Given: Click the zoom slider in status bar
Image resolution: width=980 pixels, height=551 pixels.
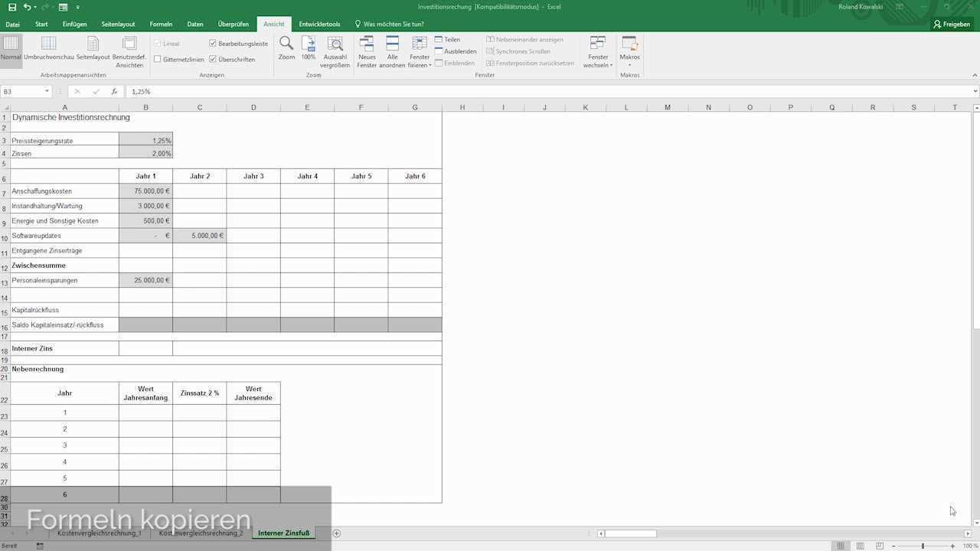Looking at the screenshot, I should pyautogui.click(x=922, y=546).
